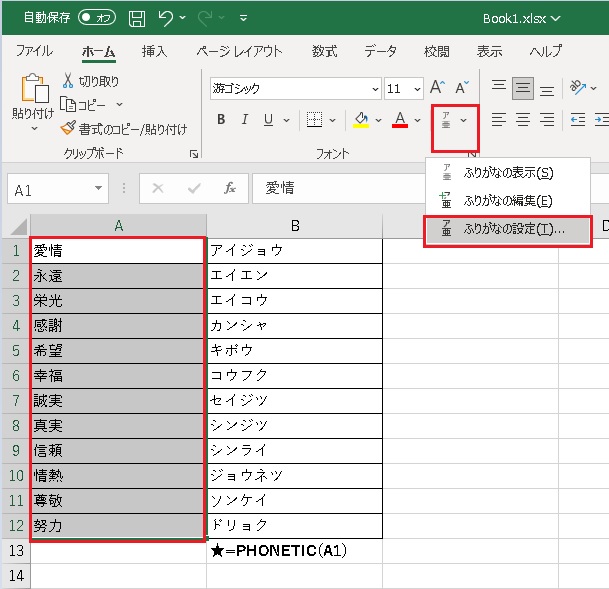The image size is (609, 589).
Task: Toggle Bold formatting
Action: [x=221, y=120]
